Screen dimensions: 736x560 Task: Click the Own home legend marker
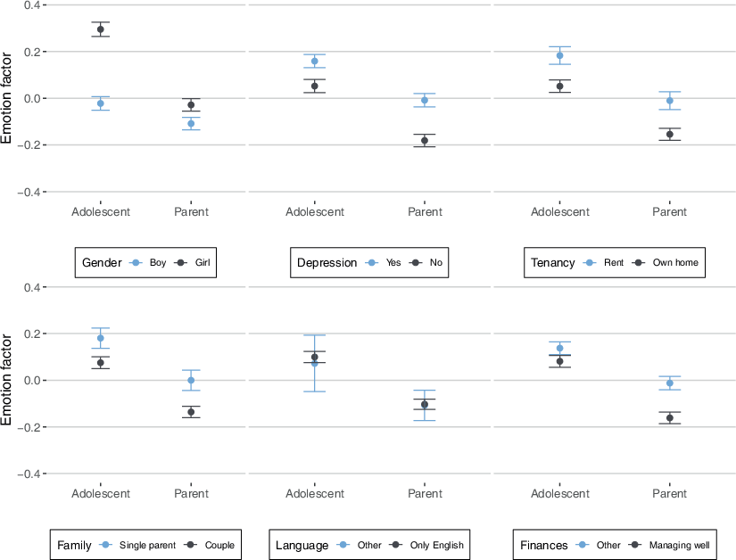(x=637, y=263)
